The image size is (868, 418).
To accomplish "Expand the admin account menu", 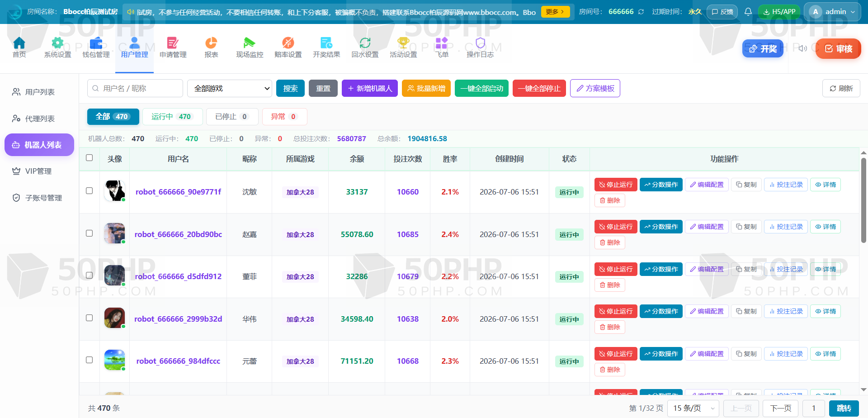I will [832, 12].
